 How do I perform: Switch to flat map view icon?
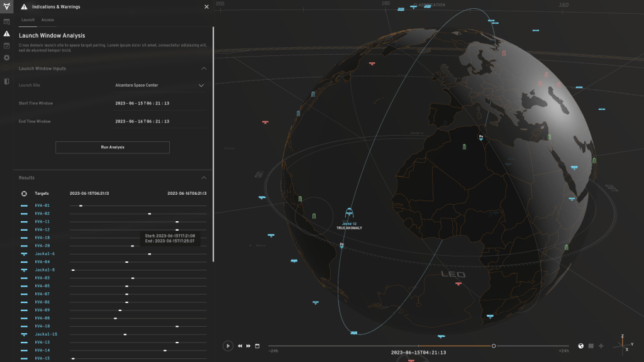coord(591,346)
